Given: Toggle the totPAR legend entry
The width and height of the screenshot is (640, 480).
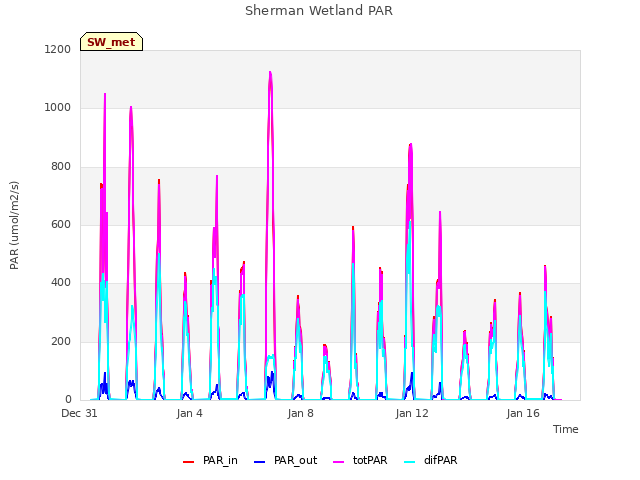Looking at the screenshot, I should [360, 461].
